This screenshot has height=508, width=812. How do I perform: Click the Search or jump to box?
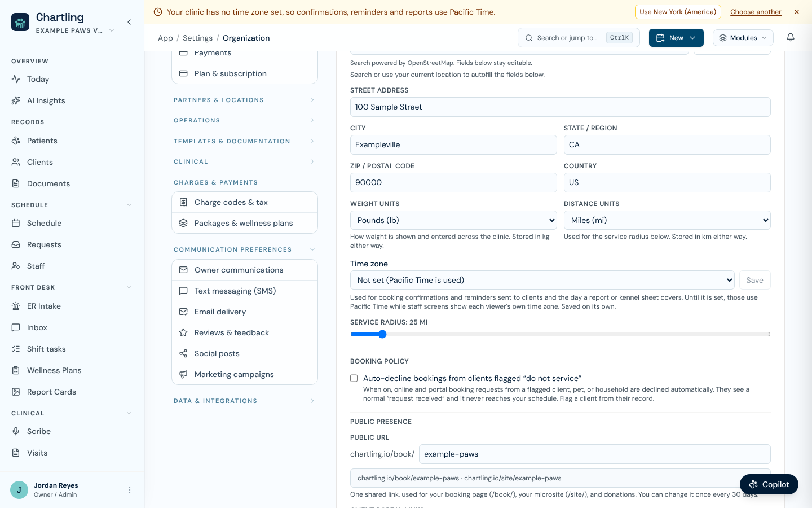pos(579,38)
